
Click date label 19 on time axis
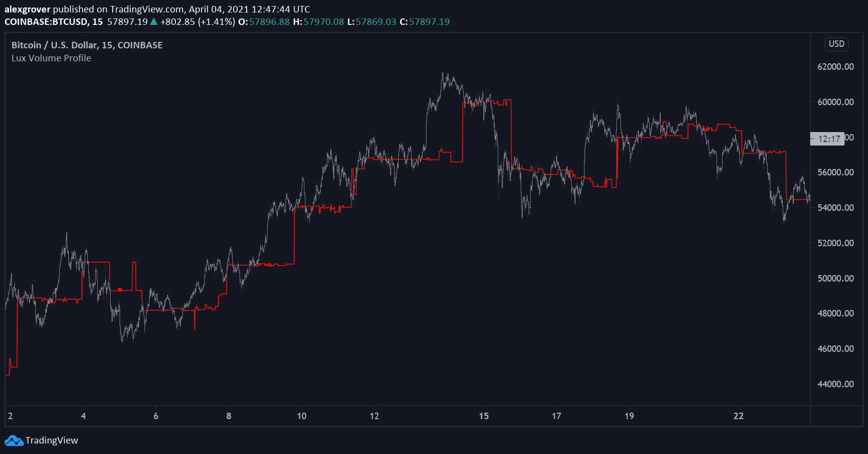(x=629, y=416)
